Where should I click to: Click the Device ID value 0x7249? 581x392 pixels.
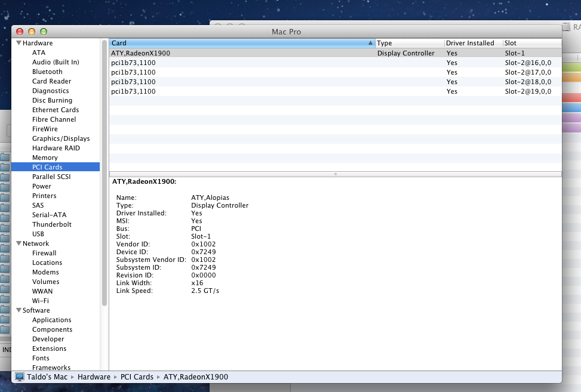[x=204, y=252]
